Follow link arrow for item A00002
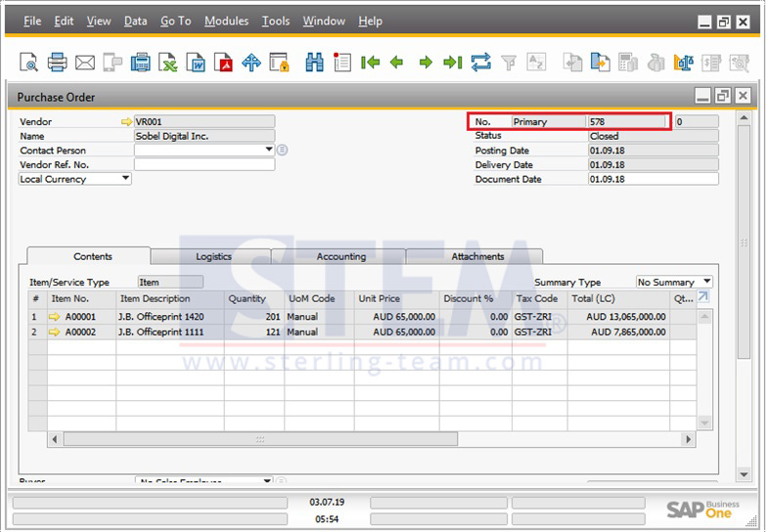 pyautogui.click(x=54, y=332)
